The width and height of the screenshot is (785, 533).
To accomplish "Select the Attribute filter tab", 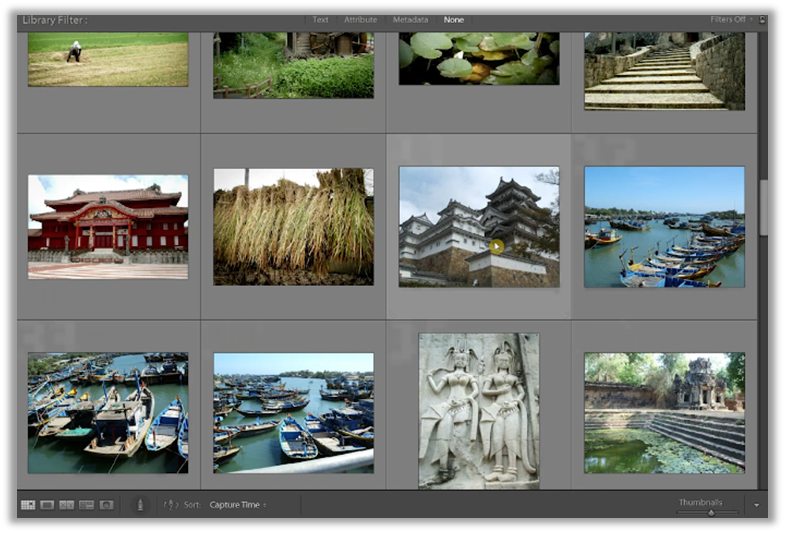I will (360, 20).
